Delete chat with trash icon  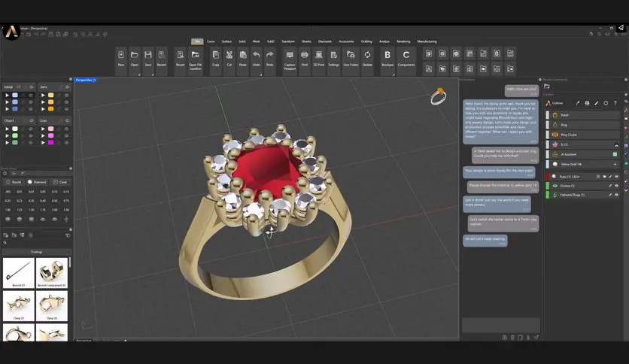tap(512, 338)
